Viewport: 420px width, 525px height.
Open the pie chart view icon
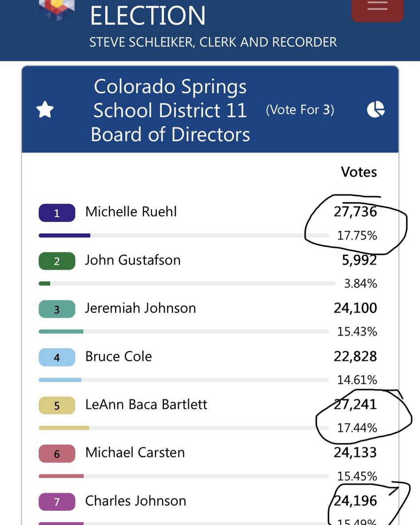(376, 109)
